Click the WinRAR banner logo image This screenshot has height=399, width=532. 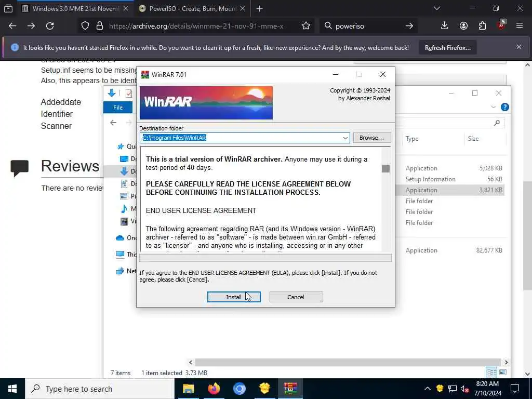(206, 103)
